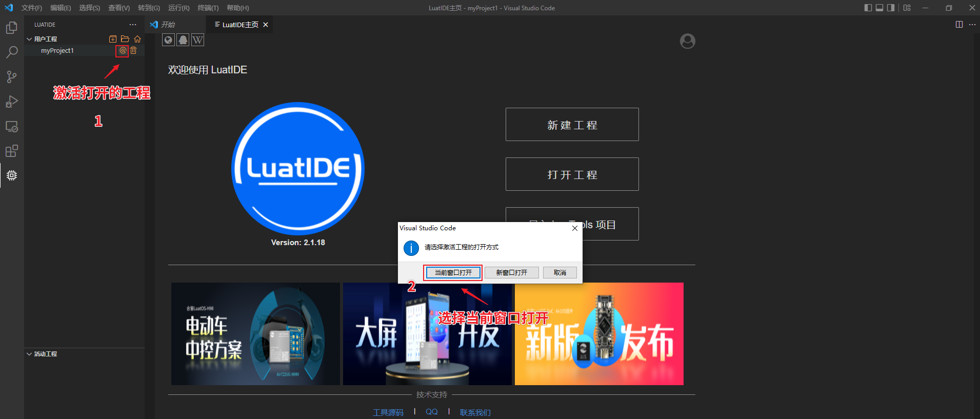Open Remote Explorer view

pyautogui.click(x=12, y=126)
